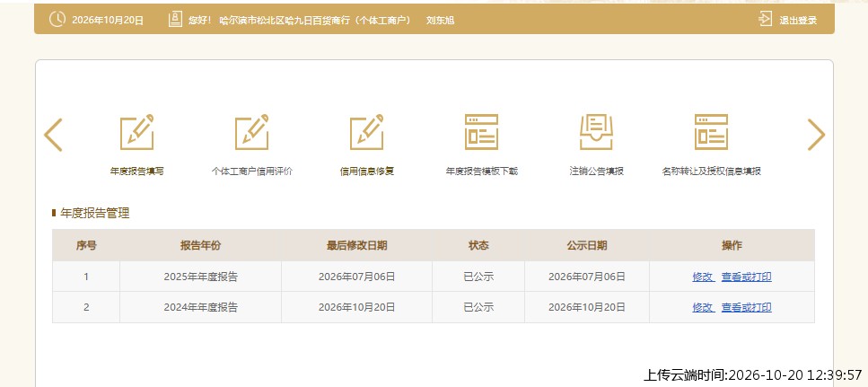Screen dimensions: 868x387
Task: Click the user profile icon beside 您好
Action: click(175, 20)
